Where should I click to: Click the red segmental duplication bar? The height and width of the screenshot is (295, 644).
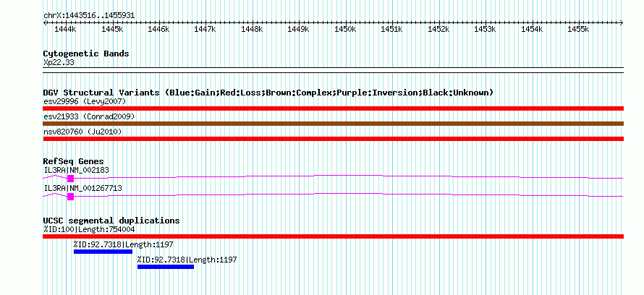coord(334,236)
